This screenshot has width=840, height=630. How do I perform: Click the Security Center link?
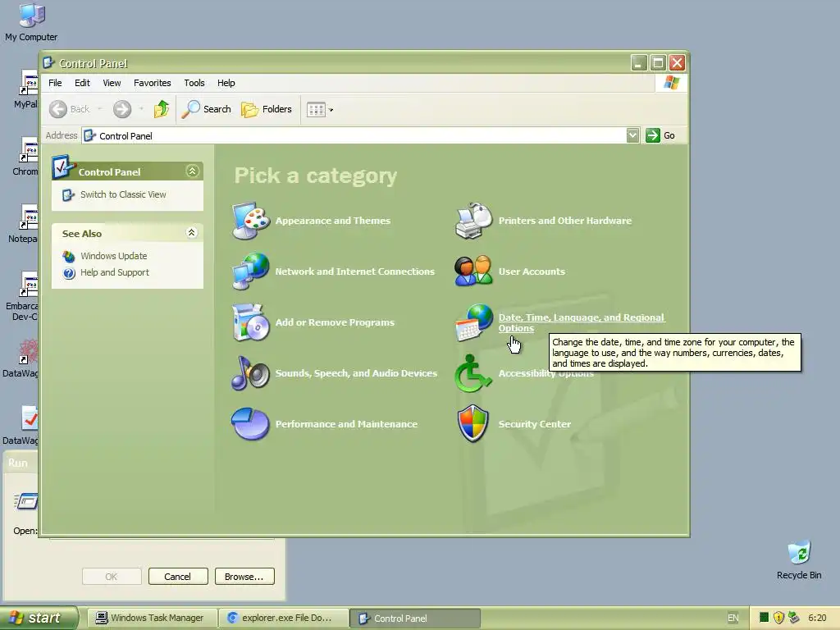click(534, 424)
